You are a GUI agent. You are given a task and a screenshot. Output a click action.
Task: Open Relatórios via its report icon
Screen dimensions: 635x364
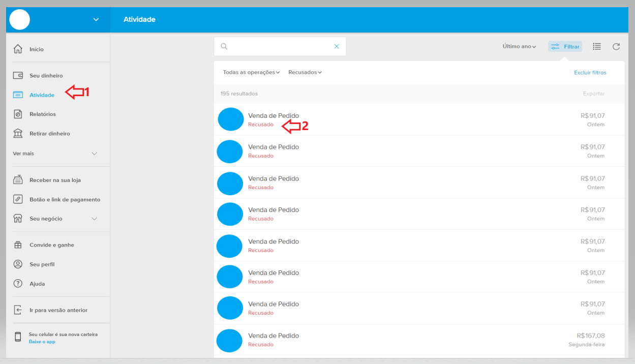tap(18, 114)
